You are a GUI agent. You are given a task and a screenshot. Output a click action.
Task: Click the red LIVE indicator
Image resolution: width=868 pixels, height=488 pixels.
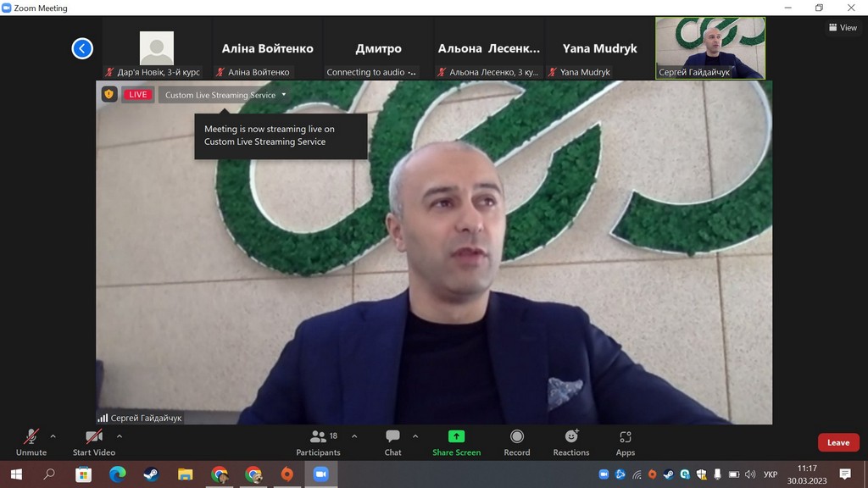(x=138, y=95)
